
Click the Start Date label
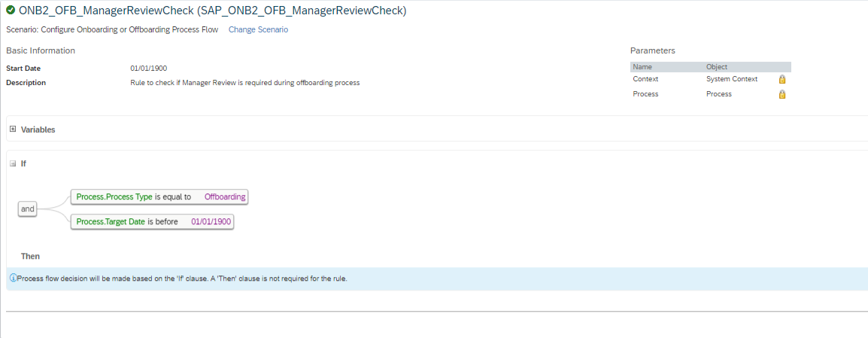coord(23,69)
